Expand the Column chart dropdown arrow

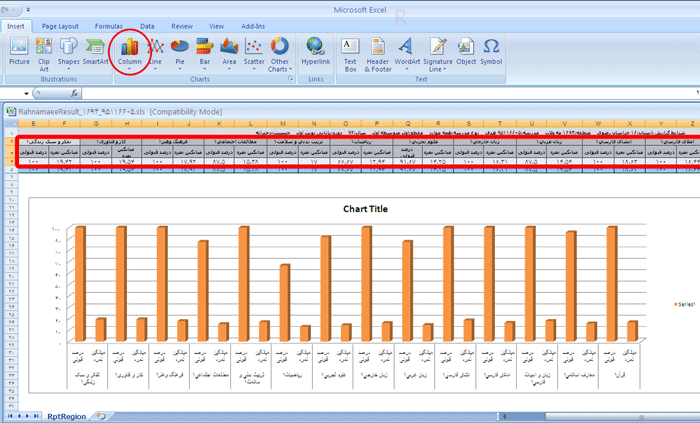click(x=129, y=69)
